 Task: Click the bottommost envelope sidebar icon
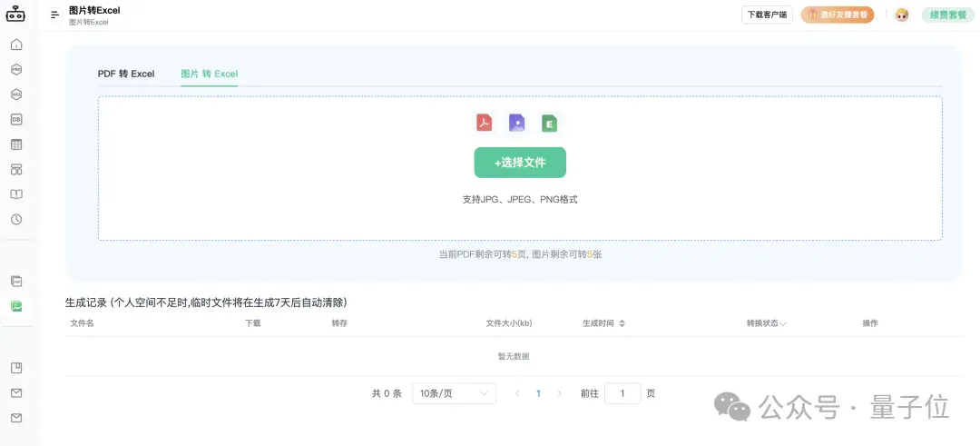pos(16,418)
